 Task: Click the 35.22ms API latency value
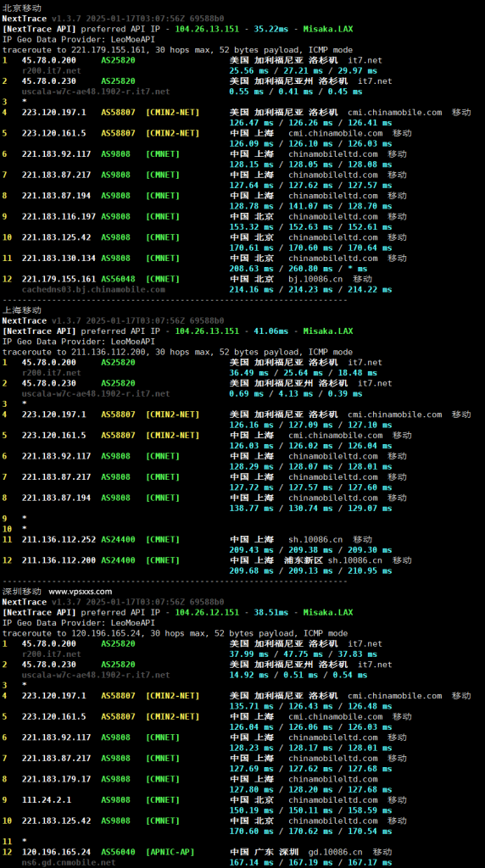(273, 29)
